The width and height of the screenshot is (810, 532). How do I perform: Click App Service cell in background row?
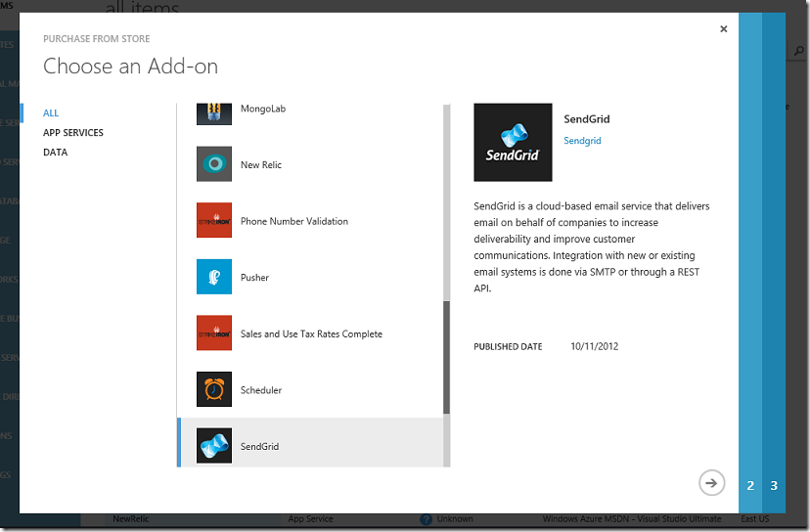310,518
